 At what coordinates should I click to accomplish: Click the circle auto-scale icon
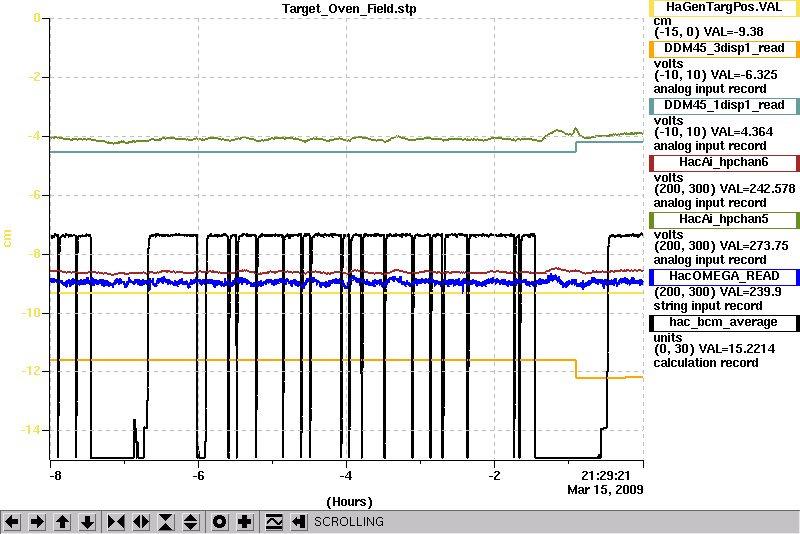tap(219, 522)
